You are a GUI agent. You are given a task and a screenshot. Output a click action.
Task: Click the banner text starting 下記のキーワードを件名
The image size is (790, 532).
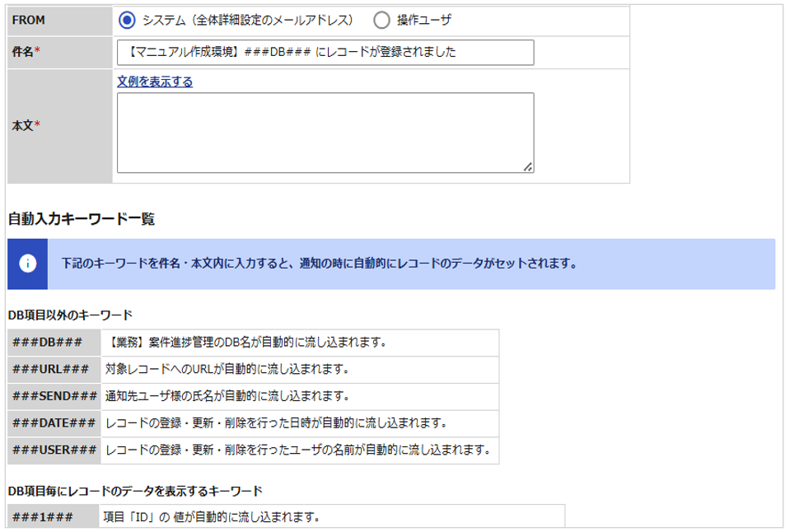[x=320, y=264]
